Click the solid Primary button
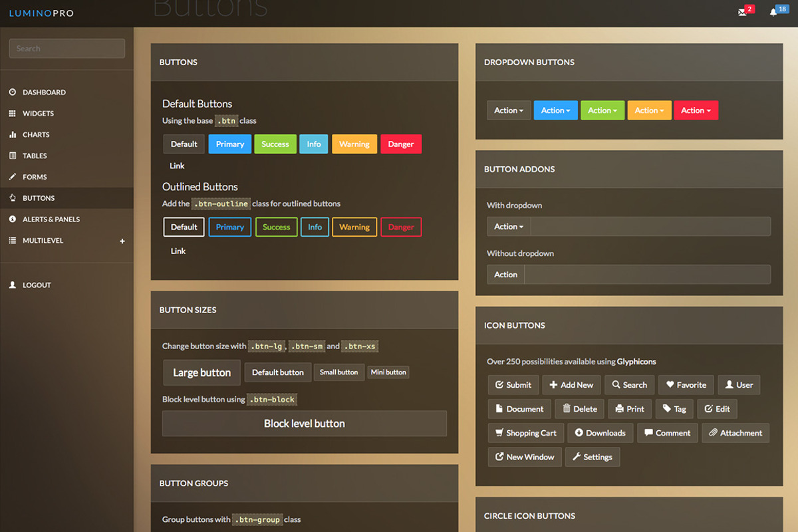Viewport: 798px width, 532px height. coord(229,144)
